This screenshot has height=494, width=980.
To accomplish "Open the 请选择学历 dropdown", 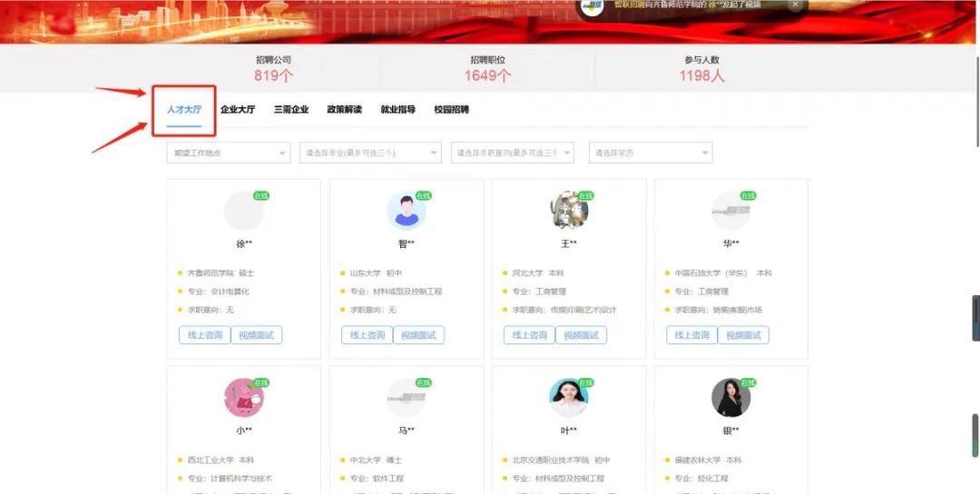I will click(650, 153).
